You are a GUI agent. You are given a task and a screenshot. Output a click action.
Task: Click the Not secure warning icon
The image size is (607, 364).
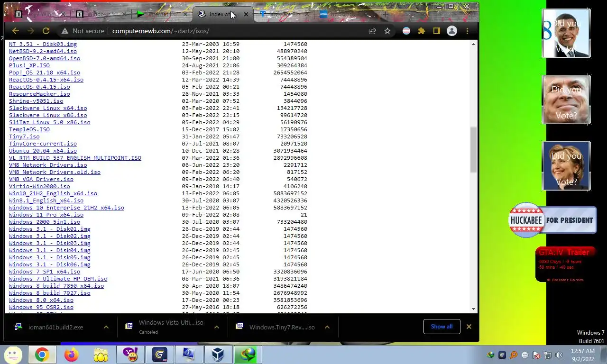tap(65, 31)
